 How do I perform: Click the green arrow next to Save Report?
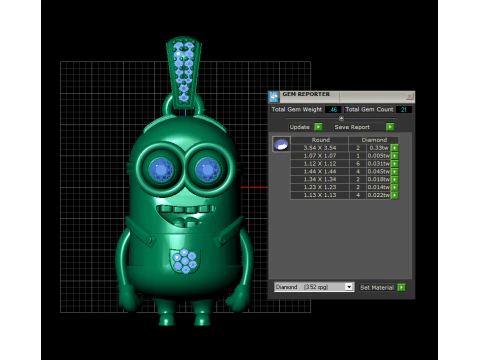tap(390, 127)
